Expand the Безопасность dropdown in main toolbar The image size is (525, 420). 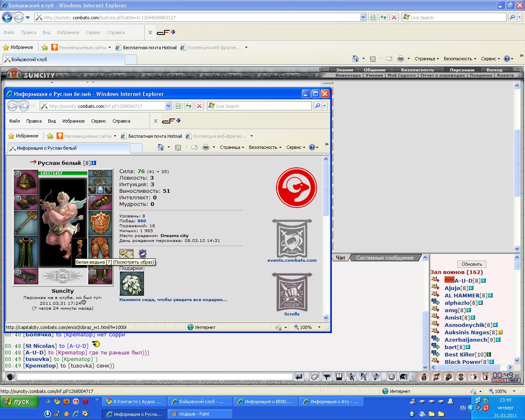[x=460, y=59]
